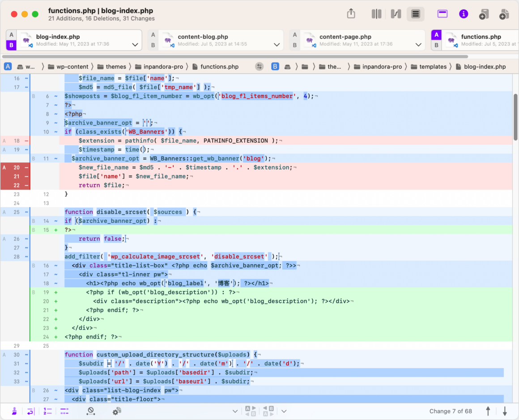This screenshot has height=420, width=519.
Task: Toggle the purple file shelf panel icon
Action: pyautogui.click(x=442, y=14)
